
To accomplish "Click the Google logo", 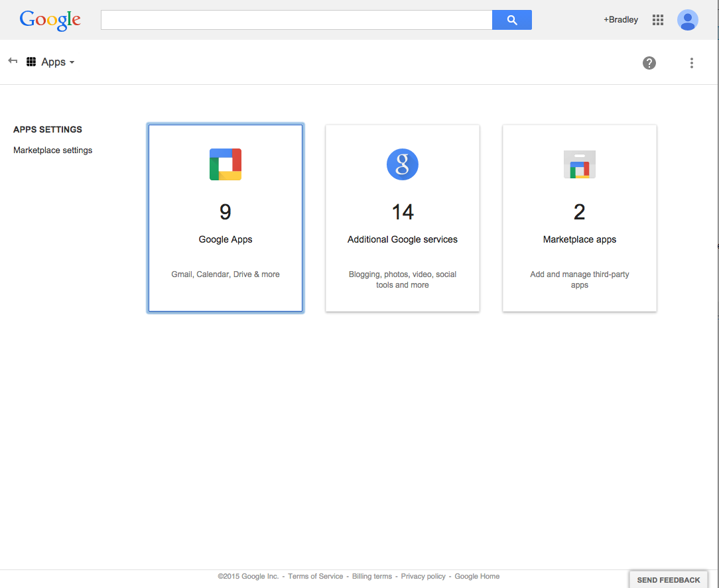I will coord(50,20).
